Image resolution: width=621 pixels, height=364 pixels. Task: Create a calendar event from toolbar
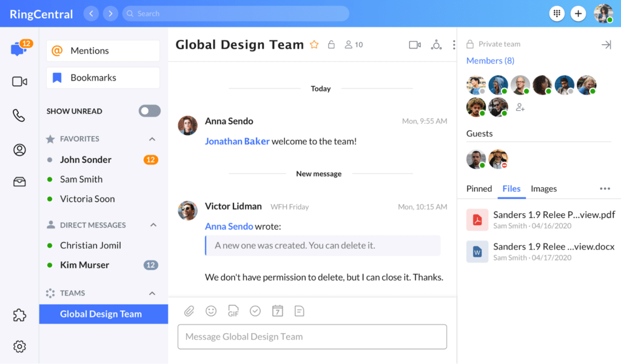277,311
